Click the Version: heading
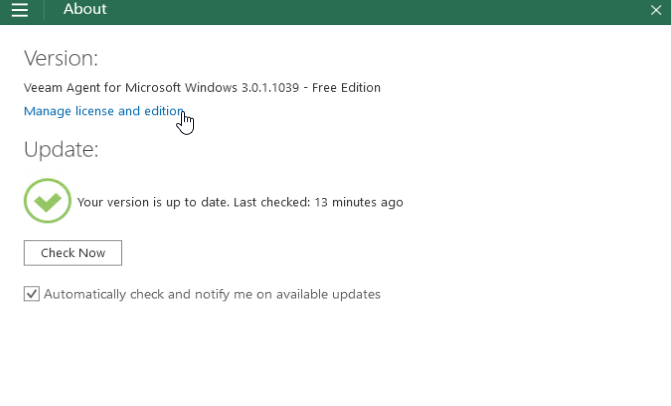 pos(61,58)
